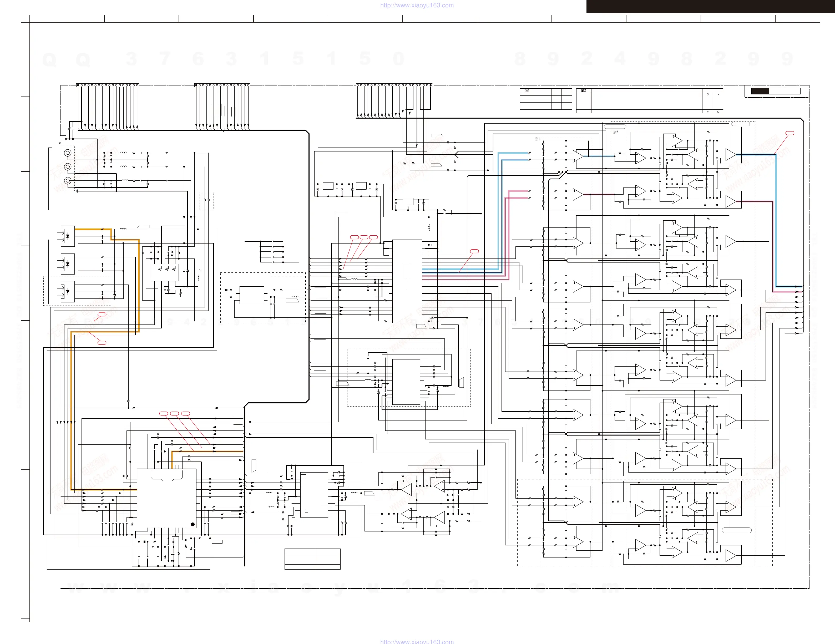Screen dimensions: 835x644
Task: Click the ground symbol near top-left corner
Action: [x=60, y=143]
